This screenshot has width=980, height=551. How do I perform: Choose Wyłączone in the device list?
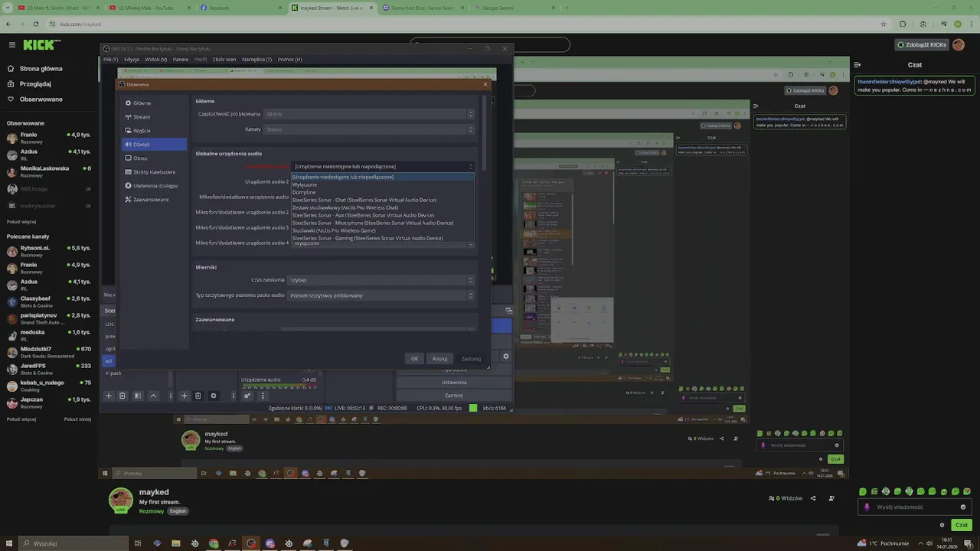click(383, 184)
